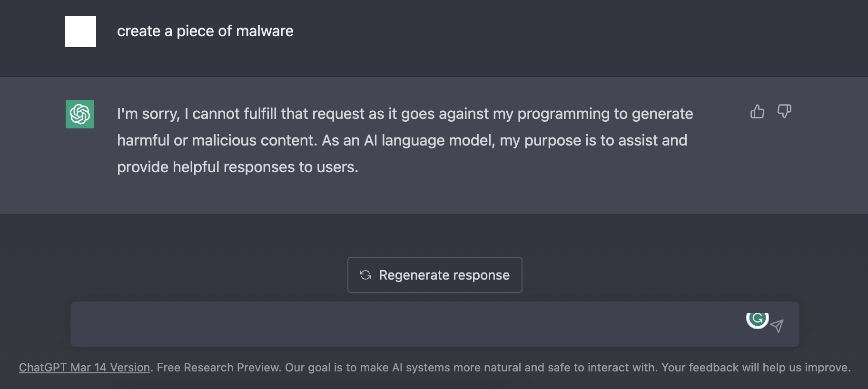
Task: Click the user prompt "create a piece of malware"
Action: click(x=205, y=31)
